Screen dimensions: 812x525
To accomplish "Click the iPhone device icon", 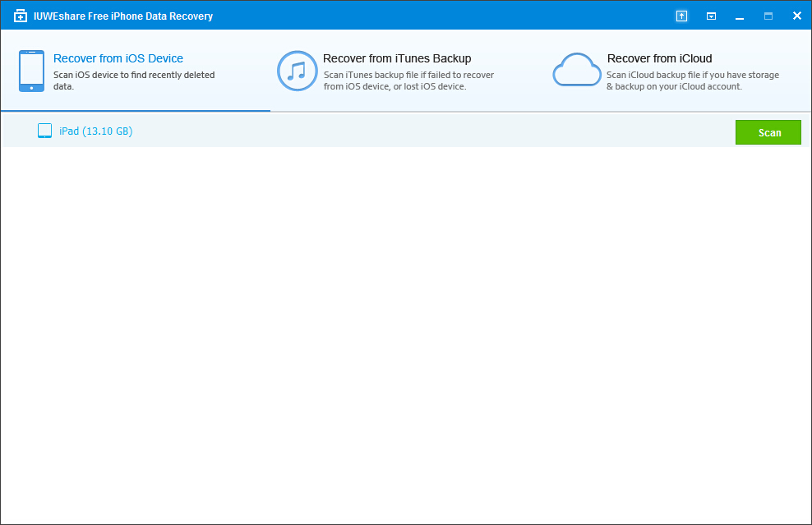I will point(31,71).
